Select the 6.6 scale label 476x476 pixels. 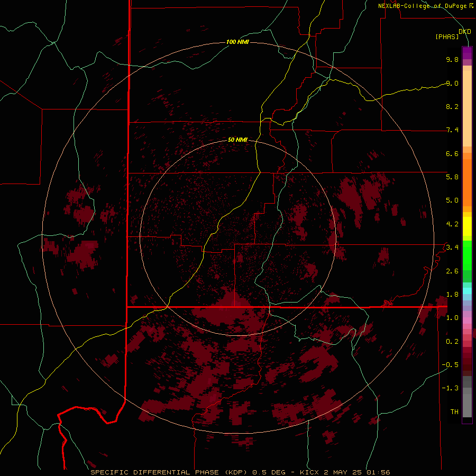pyautogui.click(x=452, y=153)
